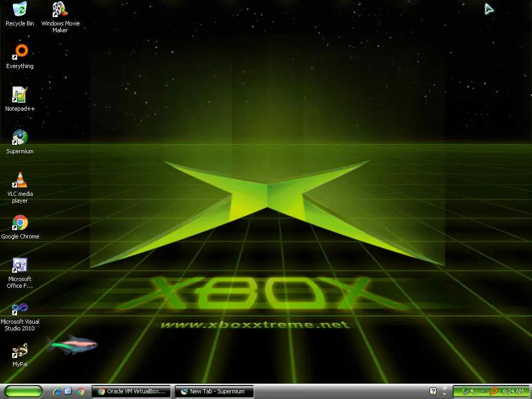The height and width of the screenshot is (399, 532).
Task: Launch Chrome from Quick Launch bar
Action: pyautogui.click(x=81, y=391)
